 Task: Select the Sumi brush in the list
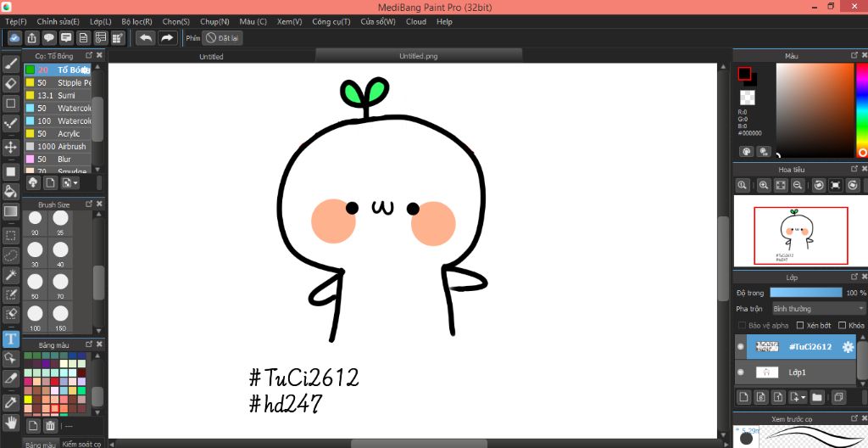[x=58, y=95]
